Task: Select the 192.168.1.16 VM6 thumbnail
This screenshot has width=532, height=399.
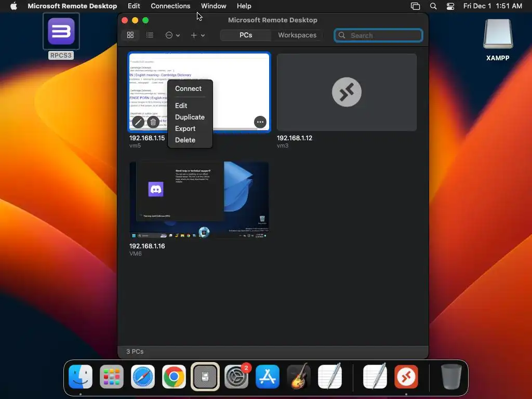Action: (x=199, y=200)
